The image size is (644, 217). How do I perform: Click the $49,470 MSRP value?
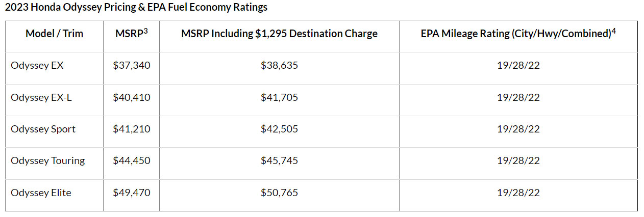132,193
